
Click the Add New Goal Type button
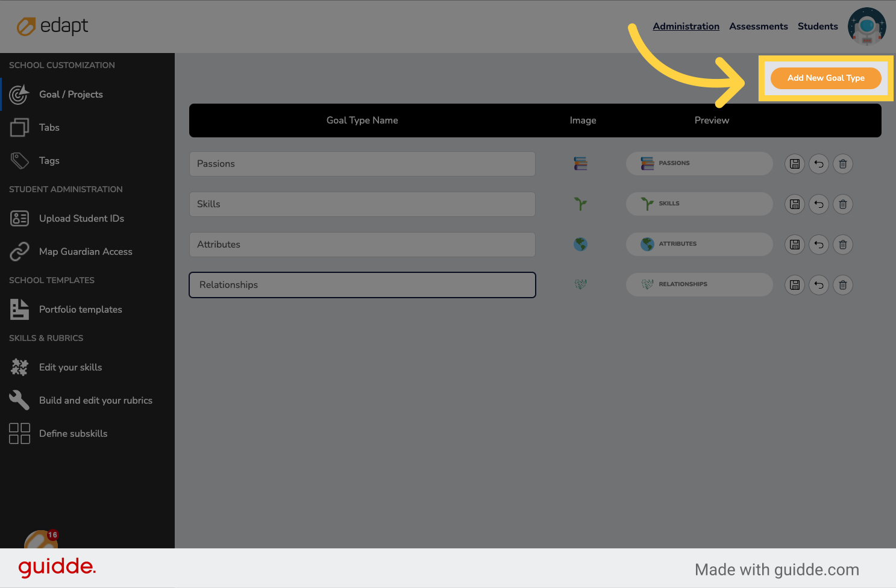(826, 78)
